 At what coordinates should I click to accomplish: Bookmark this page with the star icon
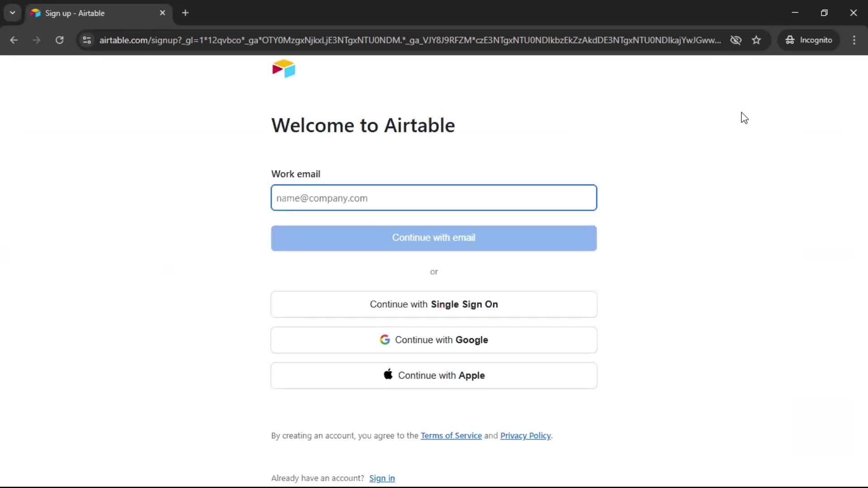pos(756,40)
